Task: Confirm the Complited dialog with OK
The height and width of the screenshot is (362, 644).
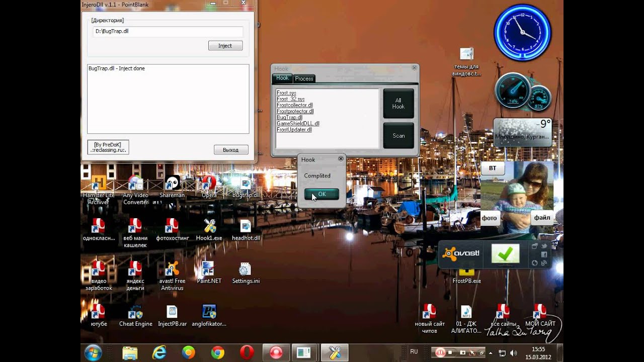Action: tap(321, 194)
